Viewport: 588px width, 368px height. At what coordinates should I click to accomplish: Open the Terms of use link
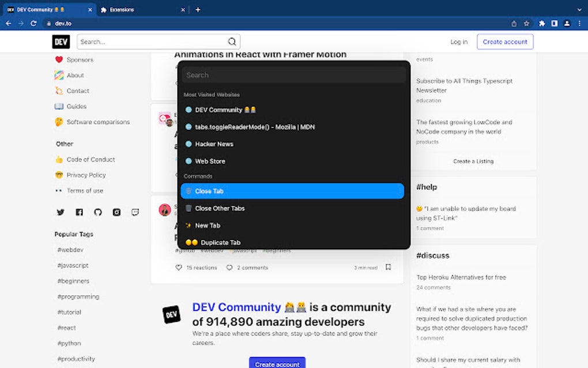85,190
